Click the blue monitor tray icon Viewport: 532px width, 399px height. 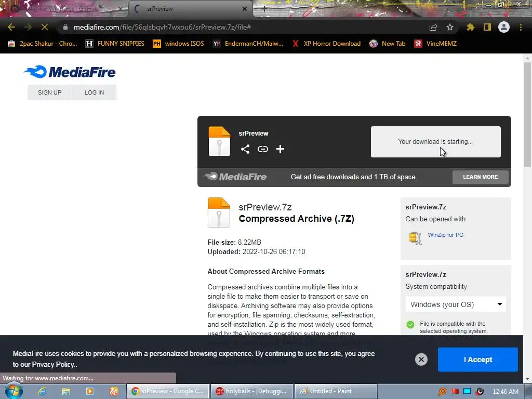pos(467,392)
